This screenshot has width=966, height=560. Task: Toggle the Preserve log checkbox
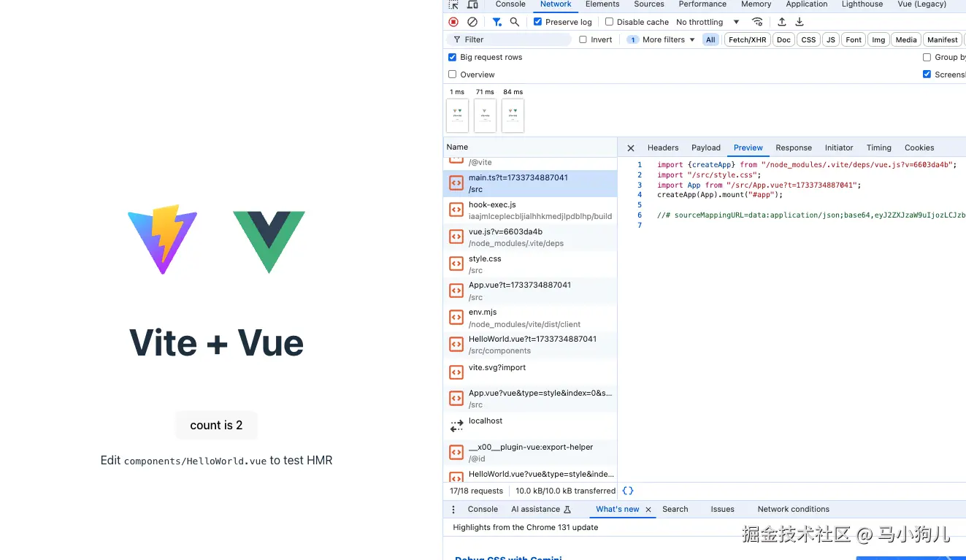538,22
